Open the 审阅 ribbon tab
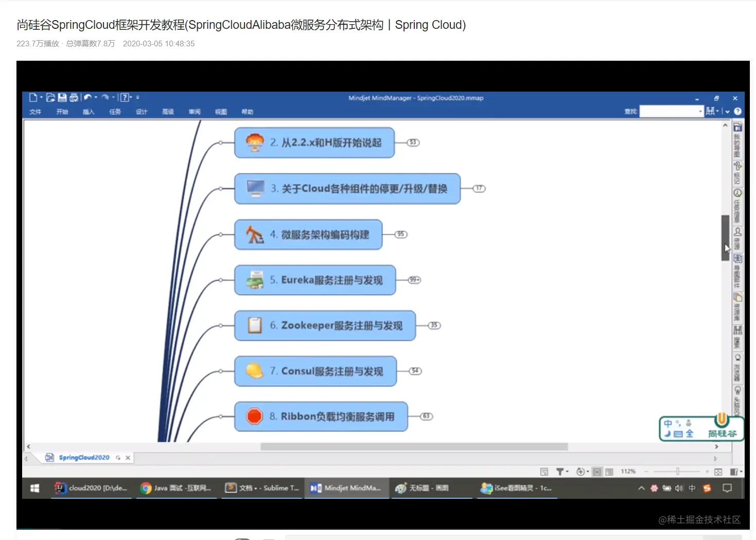 click(x=195, y=112)
